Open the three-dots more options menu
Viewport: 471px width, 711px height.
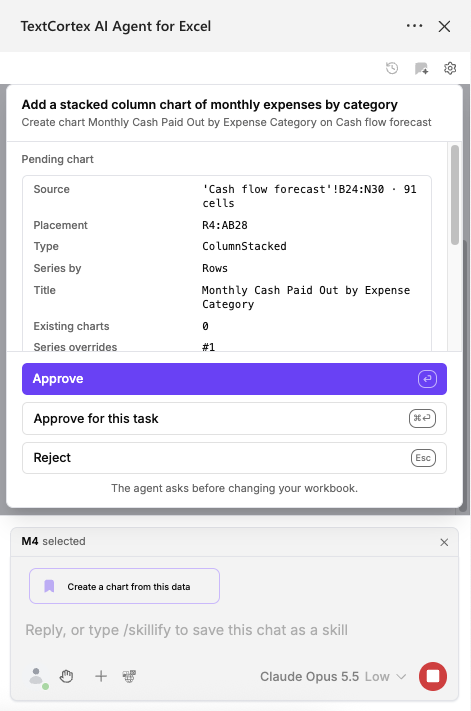[x=414, y=26]
